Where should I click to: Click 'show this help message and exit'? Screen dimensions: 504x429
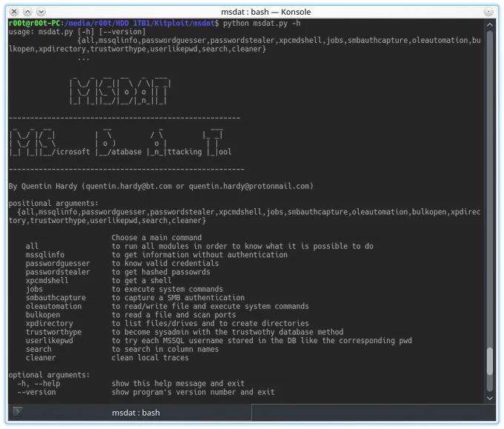pyautogui.click(x=178, y=383)
